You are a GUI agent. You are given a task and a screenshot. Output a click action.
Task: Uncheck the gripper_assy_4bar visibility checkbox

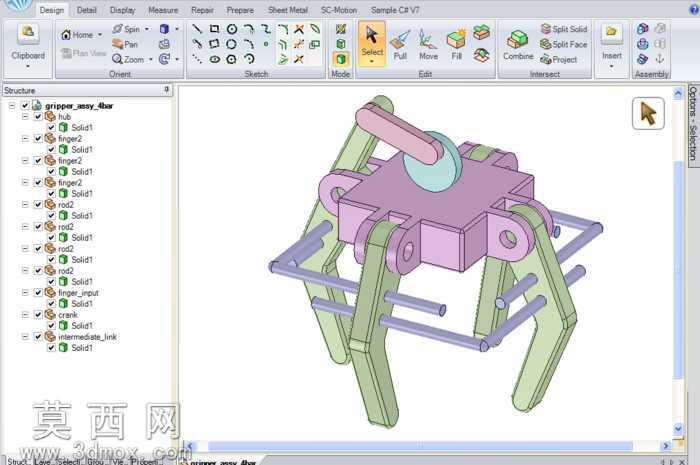(x=25, y=106)
